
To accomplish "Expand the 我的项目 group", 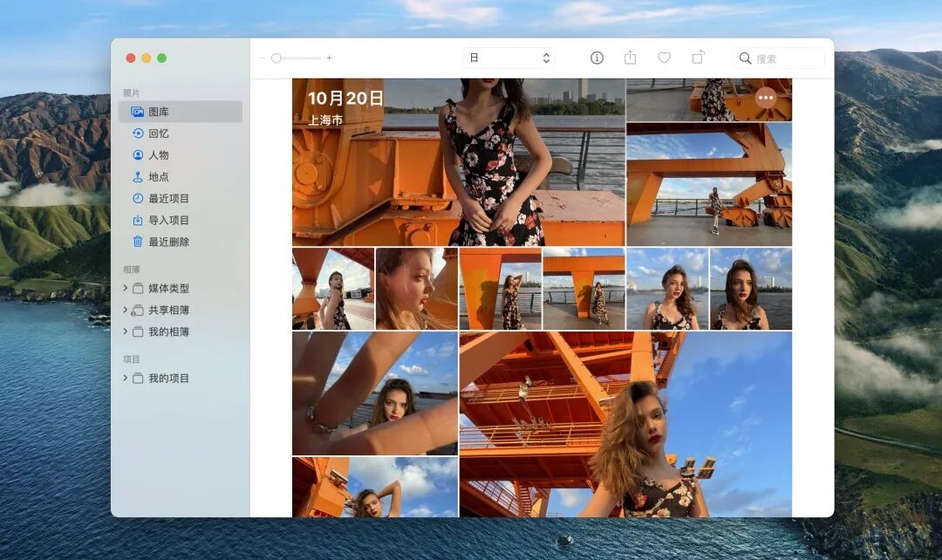I will point(125,378).
